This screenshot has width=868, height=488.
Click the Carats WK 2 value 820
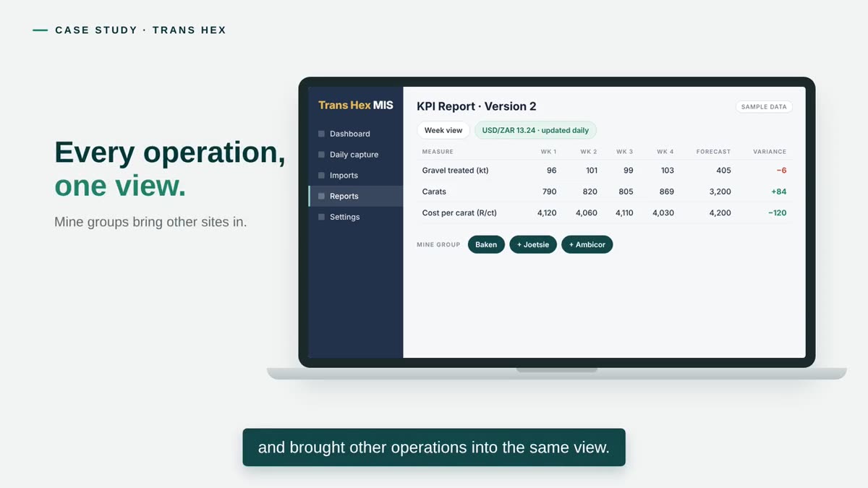(590, 192)
